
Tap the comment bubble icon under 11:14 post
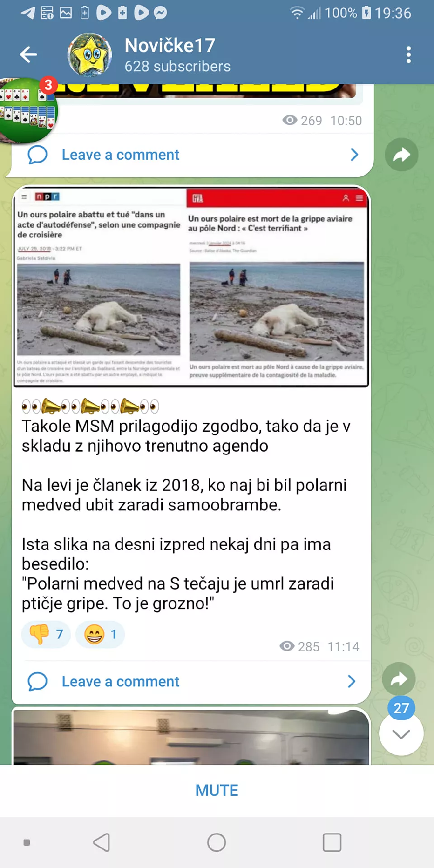coord(38,681)
